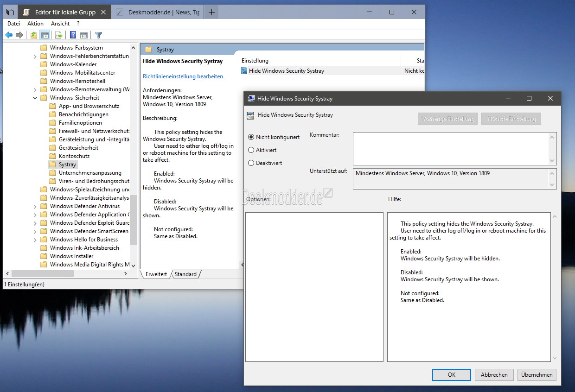The height and width of the screenshot is (392, 575).
Task: Switch to the Deskmodder.de tab
Action: (158, 12)
